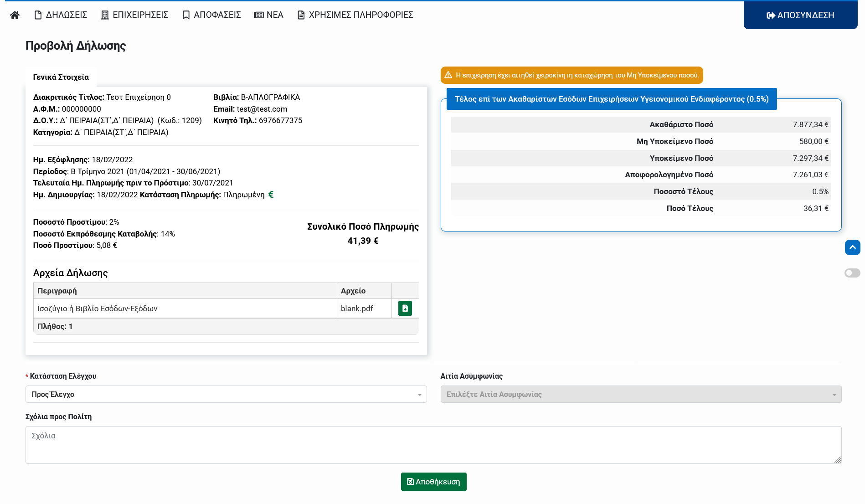The width and height of the screenshot is (865, 504).
Task: Select the Γενικά Στοιχεία tab
Action: pos(61,77)
